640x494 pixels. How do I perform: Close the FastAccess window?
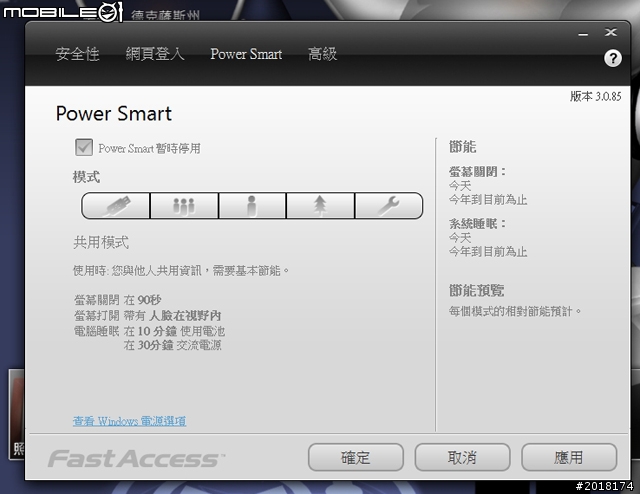point(611,32)
